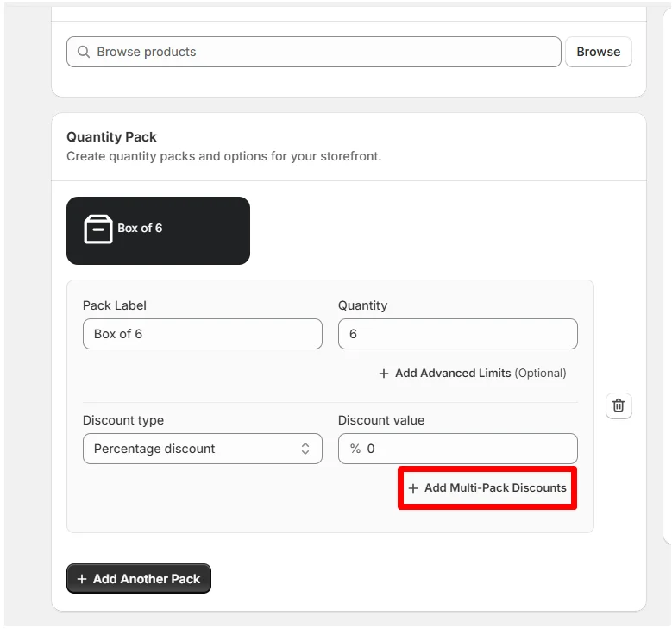
Task: Expand Add Advanced Limits (Optional)
Action: pyautogui.click(x=472, y=374)
